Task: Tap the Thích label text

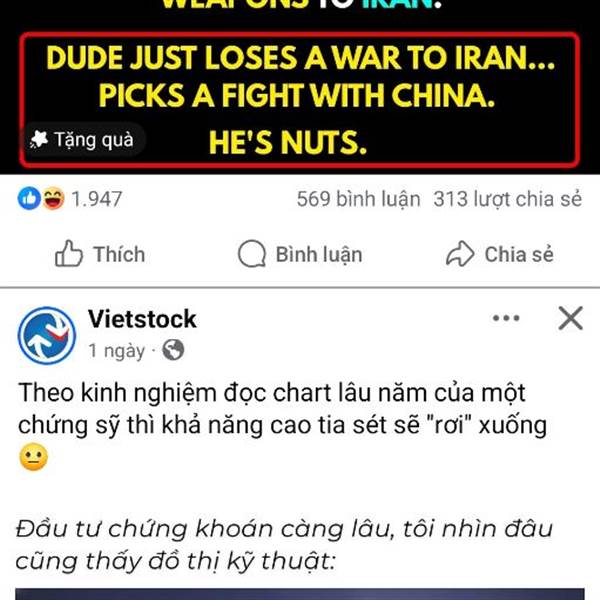Action: pyautogui.click(x=119, y=254)
